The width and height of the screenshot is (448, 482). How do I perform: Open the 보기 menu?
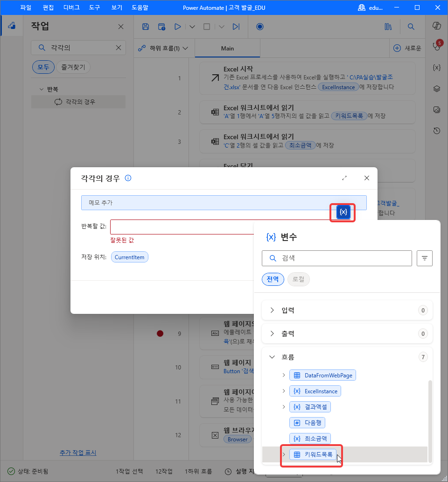coord(117,7)
